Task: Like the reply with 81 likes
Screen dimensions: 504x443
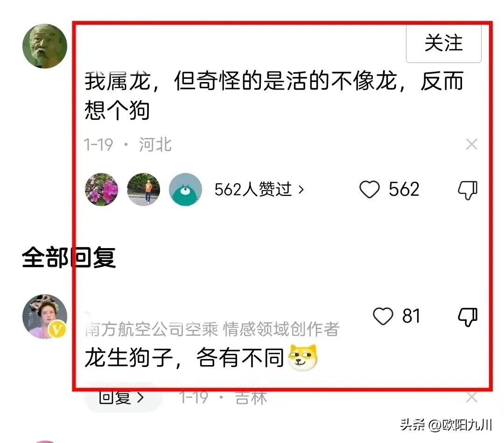Action: (383, 316)
